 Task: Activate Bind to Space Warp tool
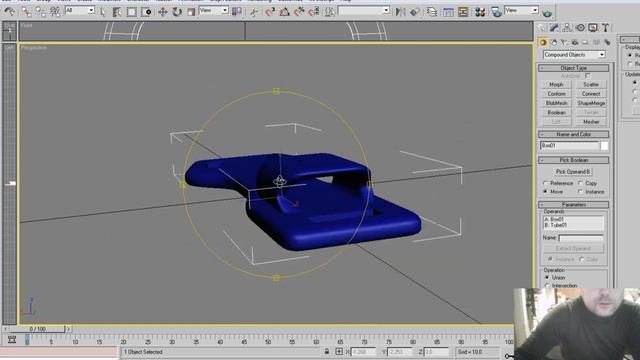[55, 12]
